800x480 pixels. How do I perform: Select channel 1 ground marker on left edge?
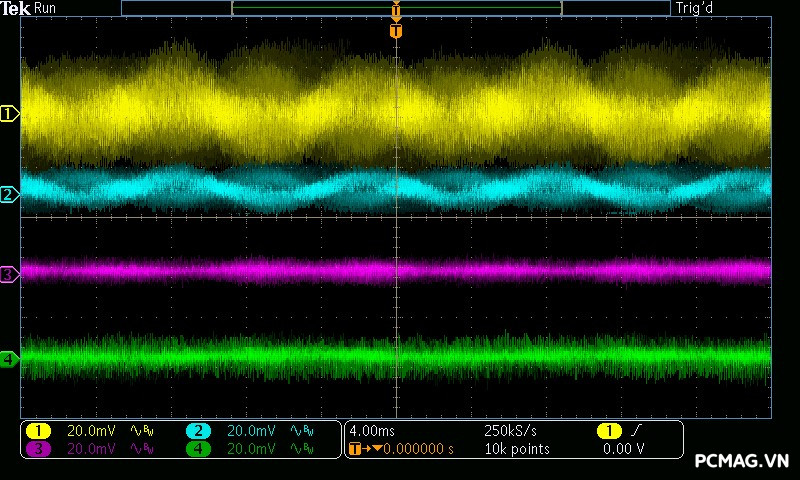tap(10, 114)
